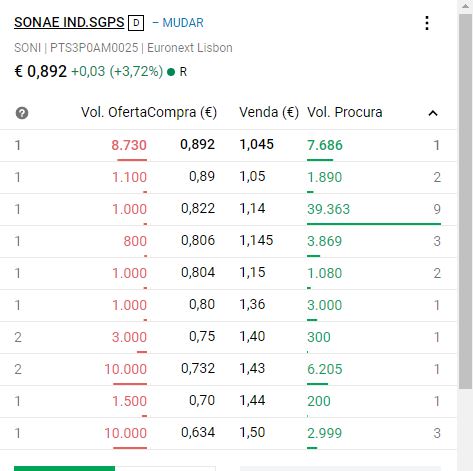
Task: Click the 8.730 offer volume entry
Action: (129, 145)
